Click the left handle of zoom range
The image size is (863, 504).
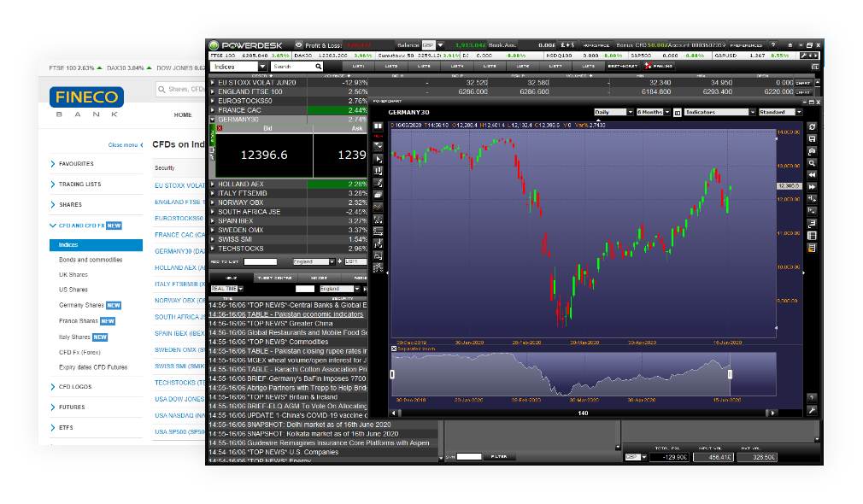[x=392, y=374]
